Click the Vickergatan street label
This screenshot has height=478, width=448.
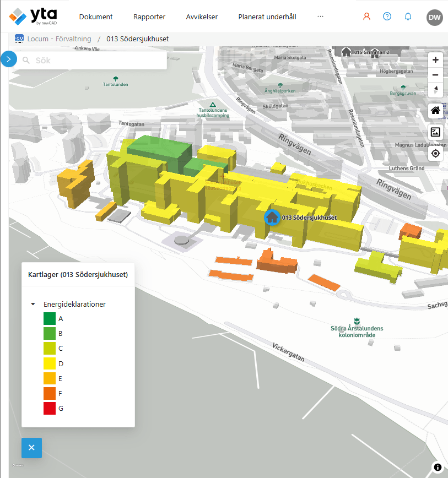pyautogui.click(x=288, y=352)
